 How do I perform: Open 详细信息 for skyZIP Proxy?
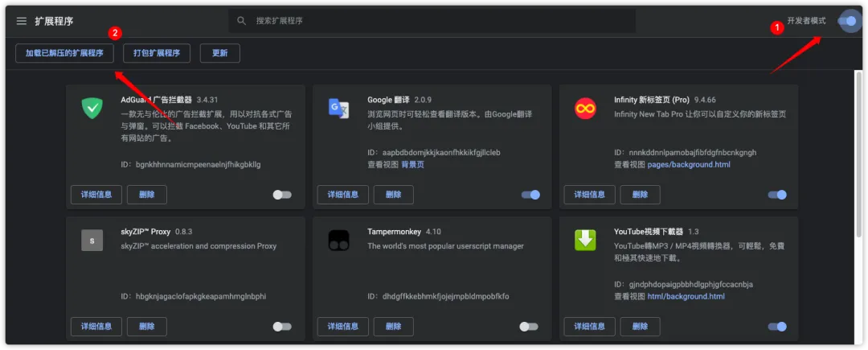[x=96, y=327]
